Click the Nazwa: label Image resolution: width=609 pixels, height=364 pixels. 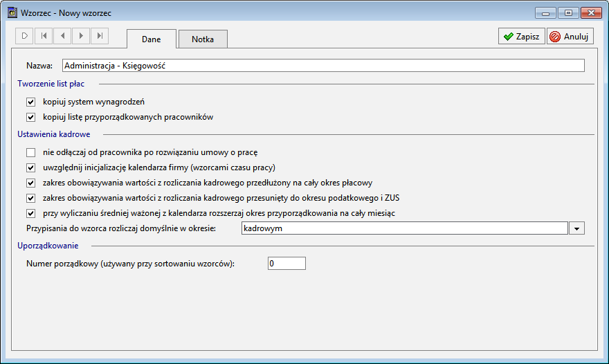39,66
